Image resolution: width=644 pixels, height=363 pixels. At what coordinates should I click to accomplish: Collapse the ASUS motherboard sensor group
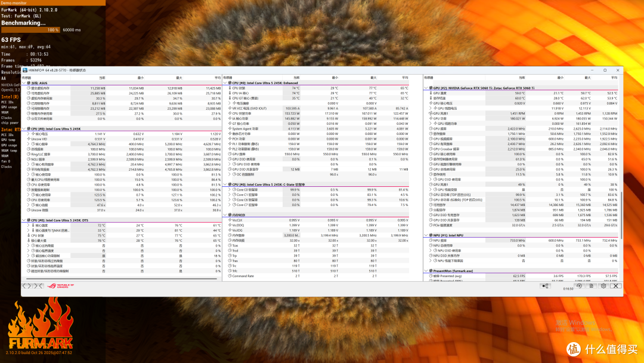pos(24,83)
